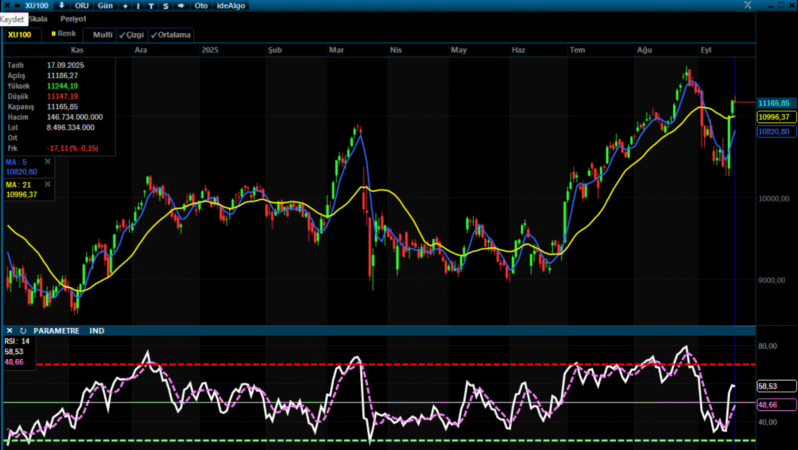
Task: Click the cyan 11165,85 price tag on axis
Action: 776,103
